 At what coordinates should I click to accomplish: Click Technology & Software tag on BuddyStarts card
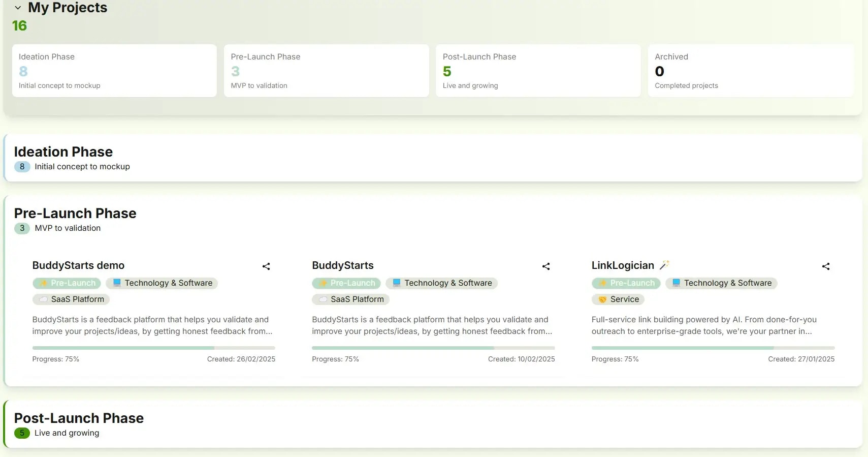(442, 283)
